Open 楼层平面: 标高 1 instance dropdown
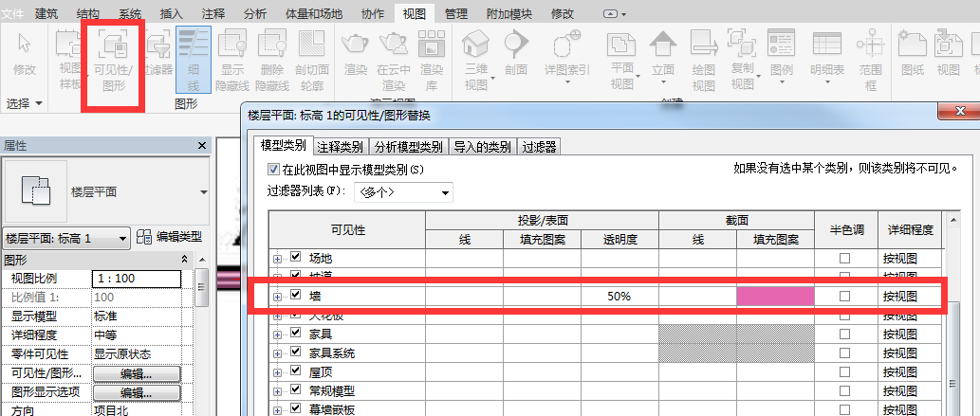 pos(66,238)
